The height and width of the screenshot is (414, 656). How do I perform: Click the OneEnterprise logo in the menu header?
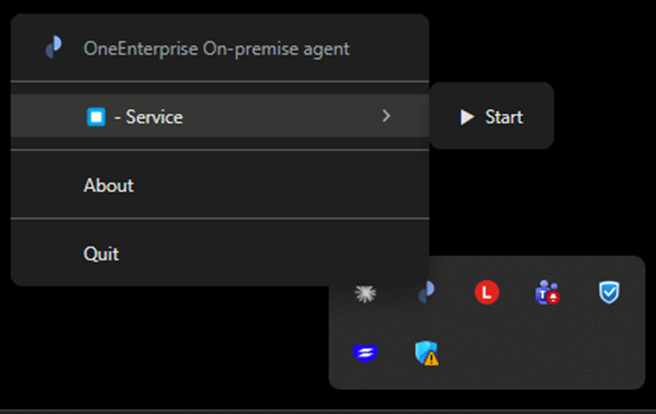click(x=54, y=48)
